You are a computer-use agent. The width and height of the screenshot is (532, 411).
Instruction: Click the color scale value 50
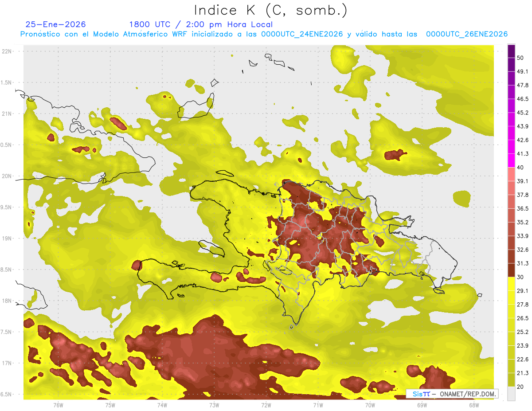(x=520, y=58)
